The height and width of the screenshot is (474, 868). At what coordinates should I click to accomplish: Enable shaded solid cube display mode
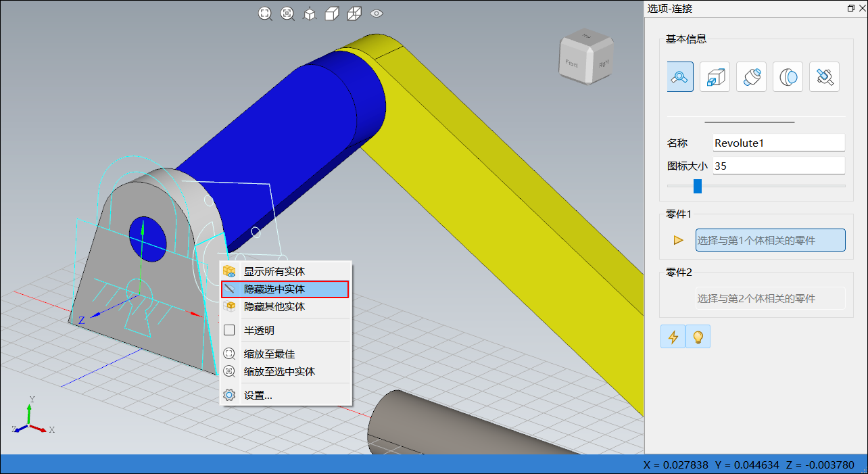pos(332,14)
